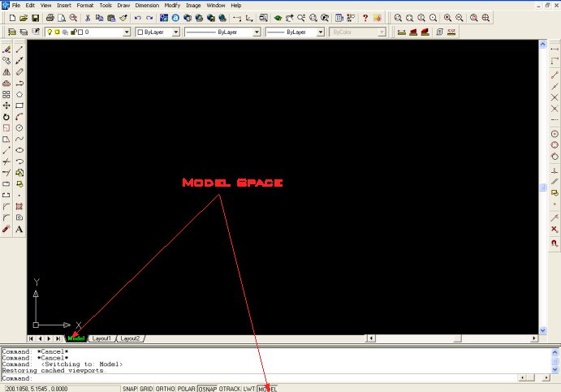Select the Trim tool
Screen dimensions: 561x392
pyautogui.click(x=6, y=162)
